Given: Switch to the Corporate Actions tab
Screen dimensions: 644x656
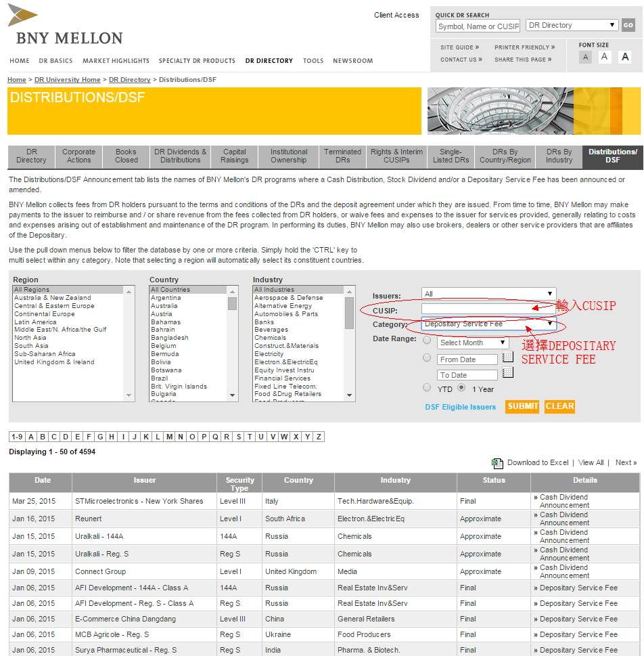Looking at the screenshot, I should [x=78, y=156].
